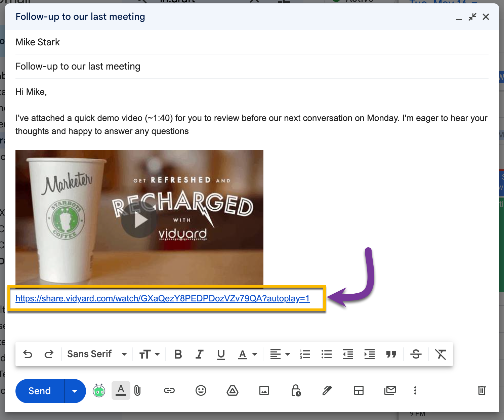The height and width of the screenshot is (420, 504).
Task: Open the text alignment dropdown
Action: pyautogui.click(x=280, y=354)
